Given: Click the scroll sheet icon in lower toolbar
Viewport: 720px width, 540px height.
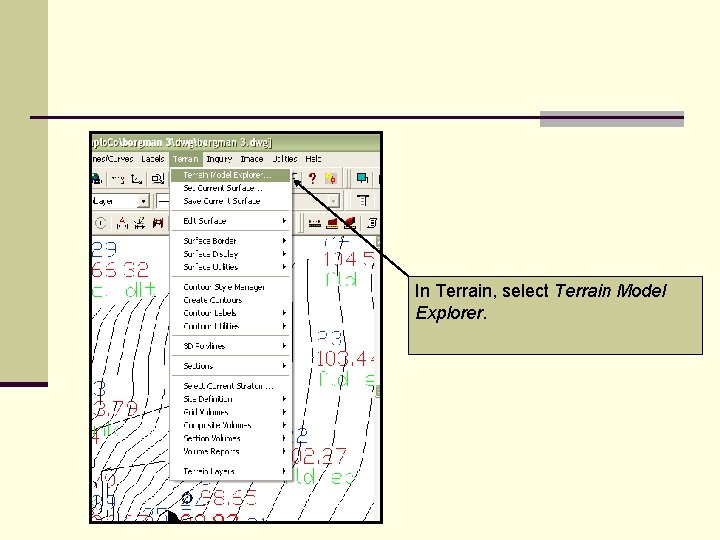Looking at the screenshot, I should coord(372,223).
